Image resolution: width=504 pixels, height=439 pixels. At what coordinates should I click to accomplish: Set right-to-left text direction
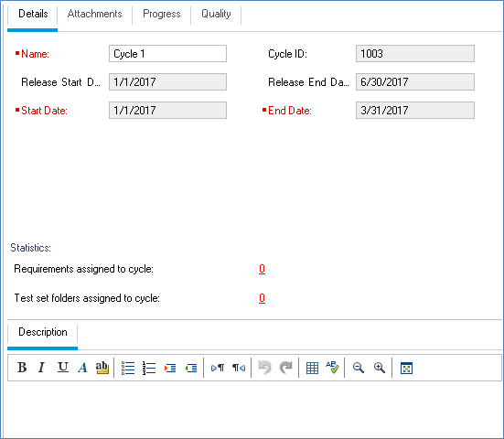239,368
